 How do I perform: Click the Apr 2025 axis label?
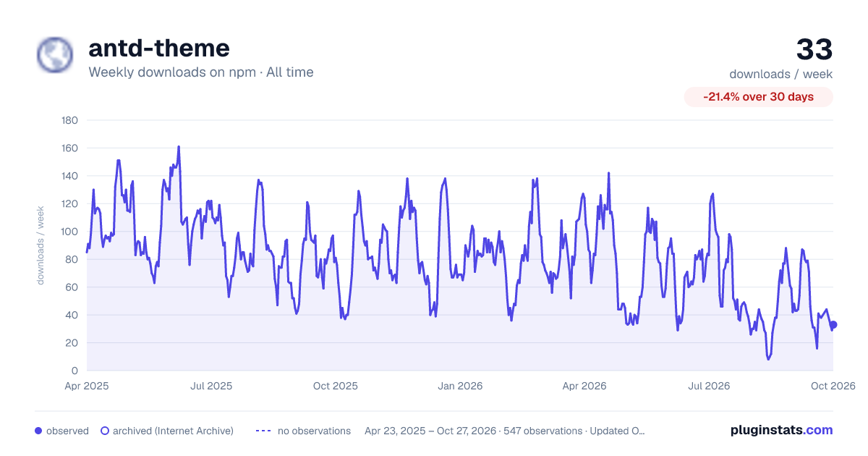coord(87,386)
